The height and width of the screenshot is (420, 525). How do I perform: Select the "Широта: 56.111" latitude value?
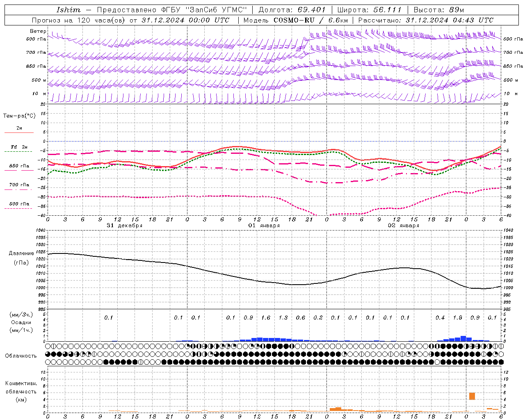point(369,10)
